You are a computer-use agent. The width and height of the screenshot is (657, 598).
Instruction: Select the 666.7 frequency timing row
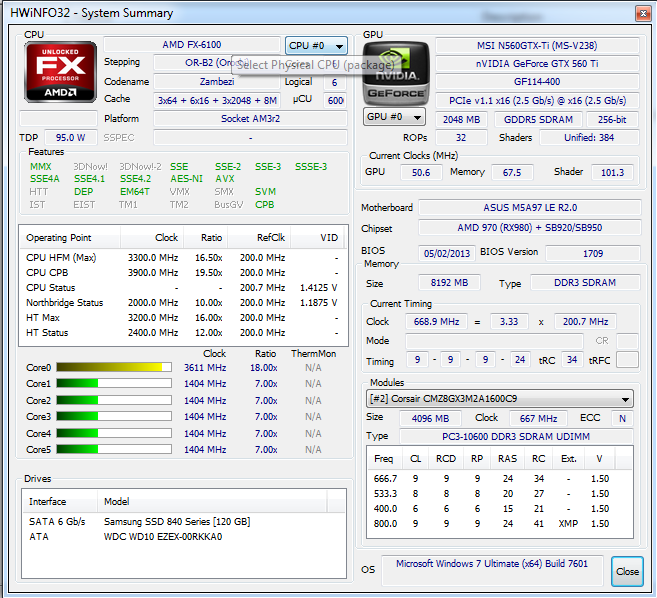pyautogui.click(x=499, y=479)
